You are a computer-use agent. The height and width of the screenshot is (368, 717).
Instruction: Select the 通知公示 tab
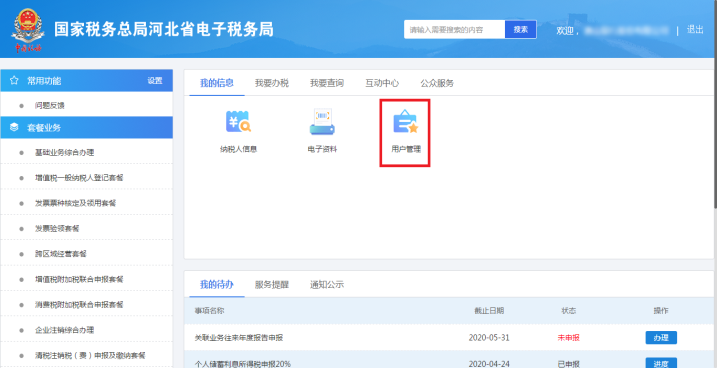[327, 284]
